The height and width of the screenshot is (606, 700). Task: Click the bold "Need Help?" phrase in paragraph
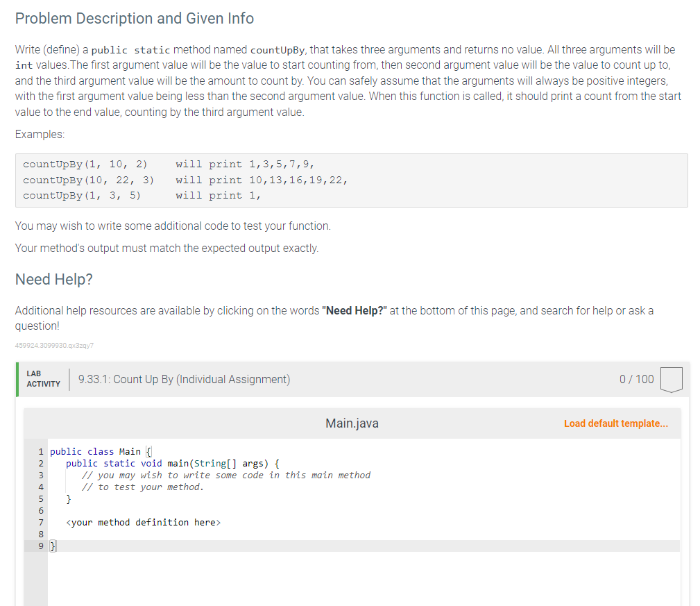(x=355, y=310)
